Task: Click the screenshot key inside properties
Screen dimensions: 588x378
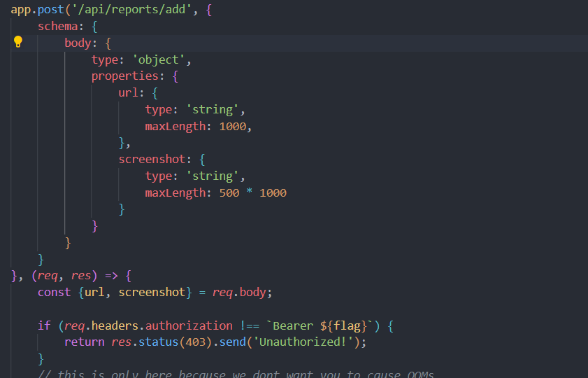Action: click(152, 159)
